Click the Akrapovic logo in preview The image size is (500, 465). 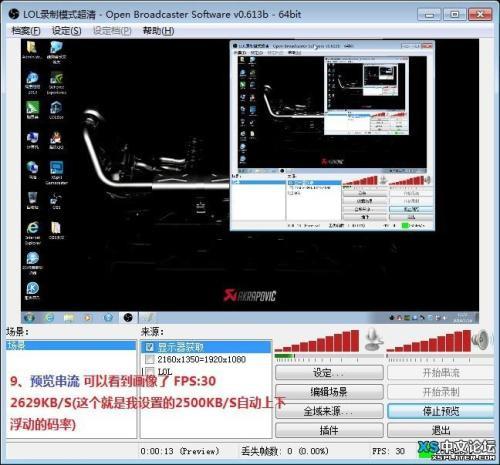click(x=250, y=296)
